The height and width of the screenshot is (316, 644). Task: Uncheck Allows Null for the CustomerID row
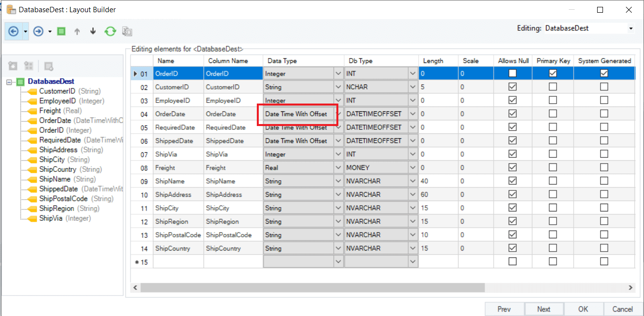tap(512, 87)
